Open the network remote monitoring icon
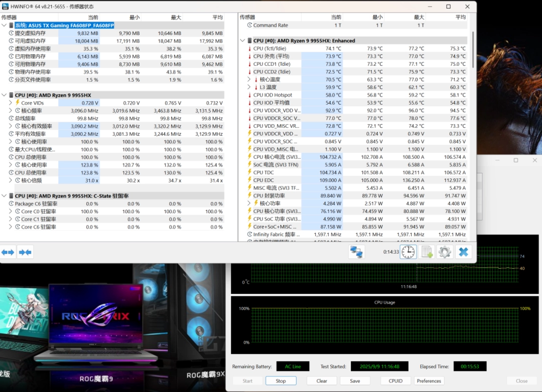The image size is (542, 392). (x=356, y=252)
